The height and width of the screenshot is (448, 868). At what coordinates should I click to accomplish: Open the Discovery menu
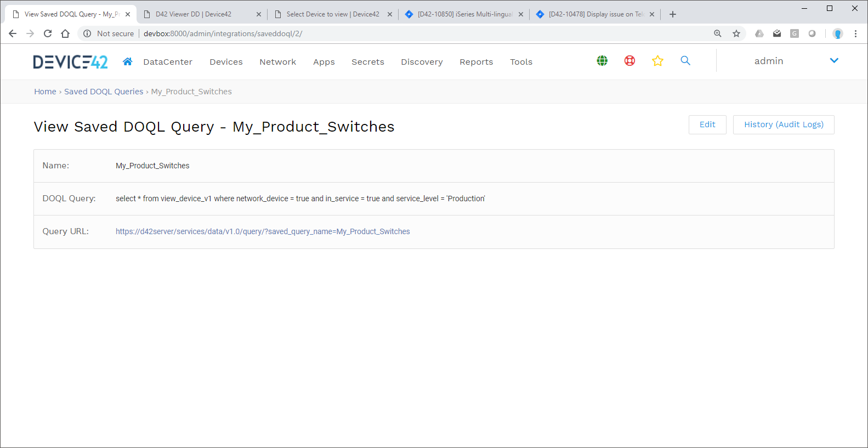[x=422, y=62]
